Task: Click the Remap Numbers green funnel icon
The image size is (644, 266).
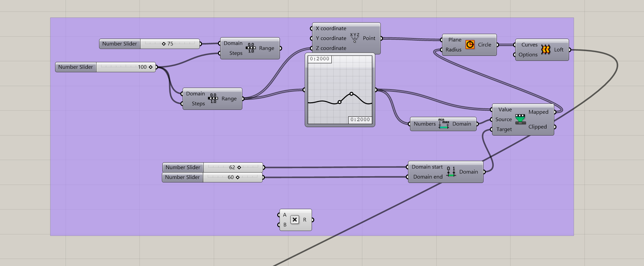Action: click(520, 119)
